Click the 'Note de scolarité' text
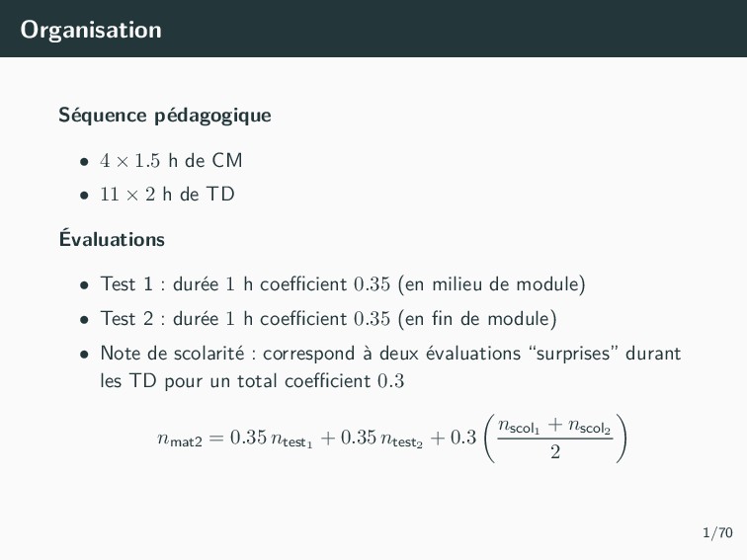 [x=172, y=354]
